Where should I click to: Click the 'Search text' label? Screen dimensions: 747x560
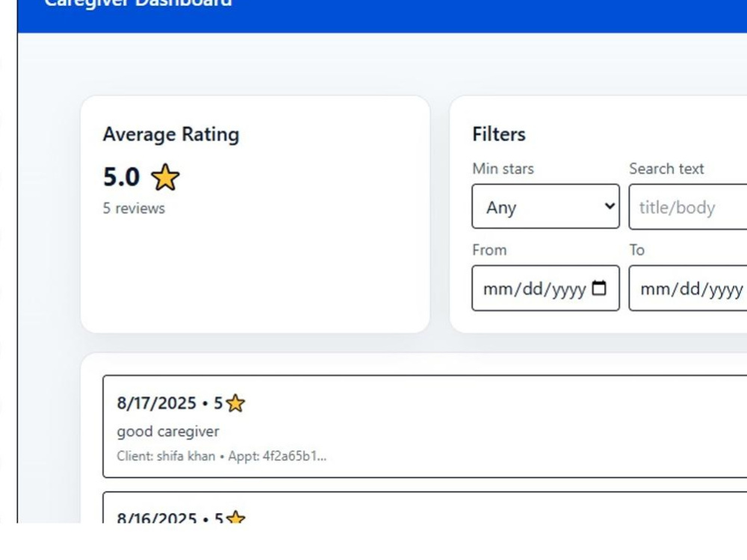tap(666, 169)
